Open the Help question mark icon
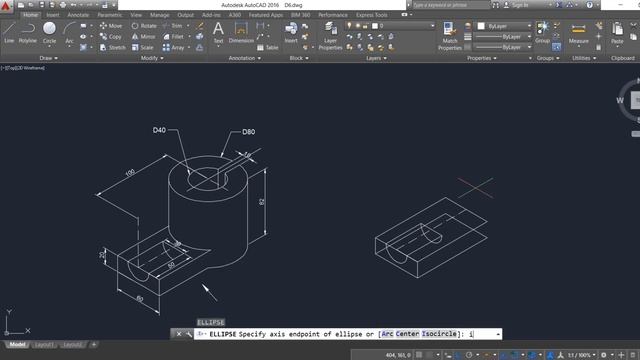This screenshot has height=360, width=640. point(589,5)
